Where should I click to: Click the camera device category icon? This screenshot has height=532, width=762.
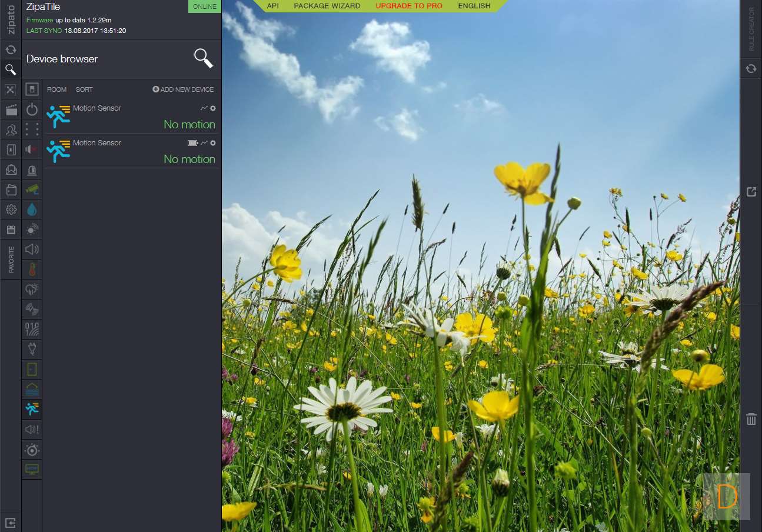[32, 189]
